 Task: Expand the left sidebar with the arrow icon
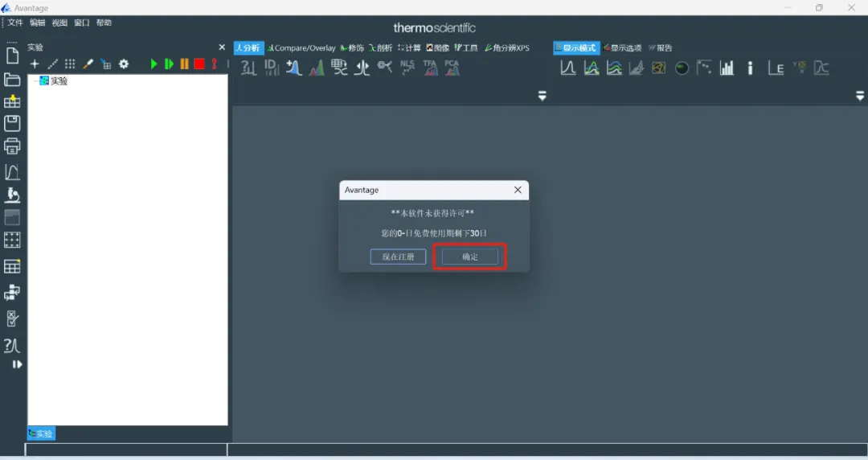click(x=17, y=364)
